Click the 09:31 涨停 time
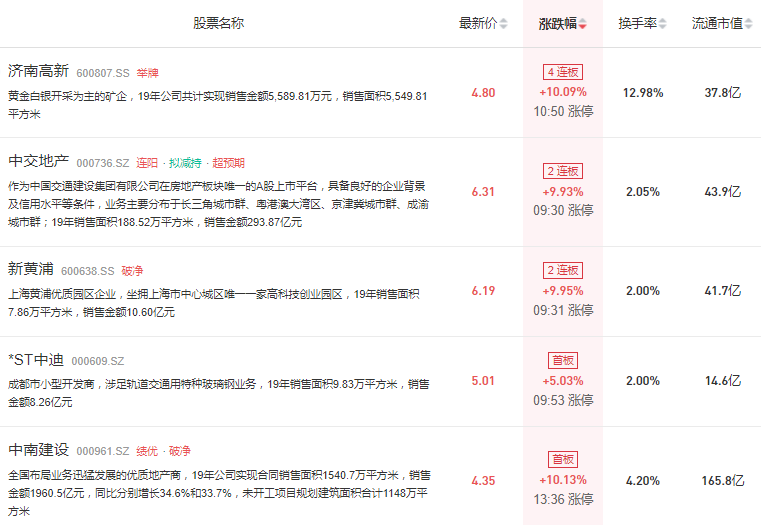Viewport: 761px width, 525px height. click(563, 310)
